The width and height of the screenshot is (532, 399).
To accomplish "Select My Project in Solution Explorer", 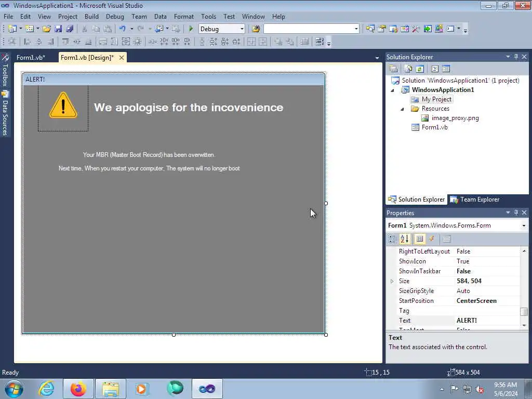I will [432, 99].
